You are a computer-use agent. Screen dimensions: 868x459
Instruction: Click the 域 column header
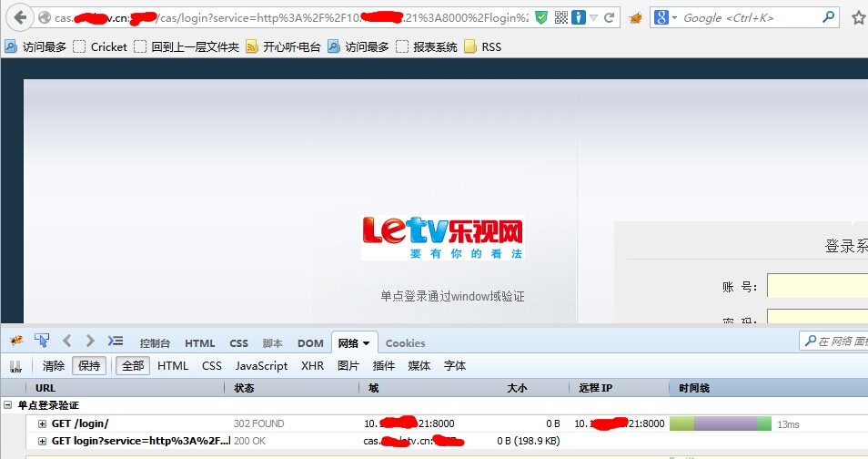click(x=428, y=388)
